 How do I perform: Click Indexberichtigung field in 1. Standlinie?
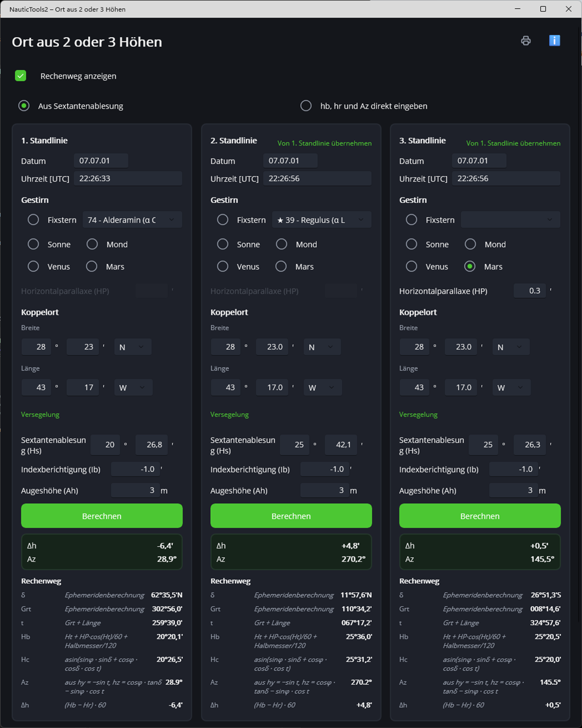(135, 469)
